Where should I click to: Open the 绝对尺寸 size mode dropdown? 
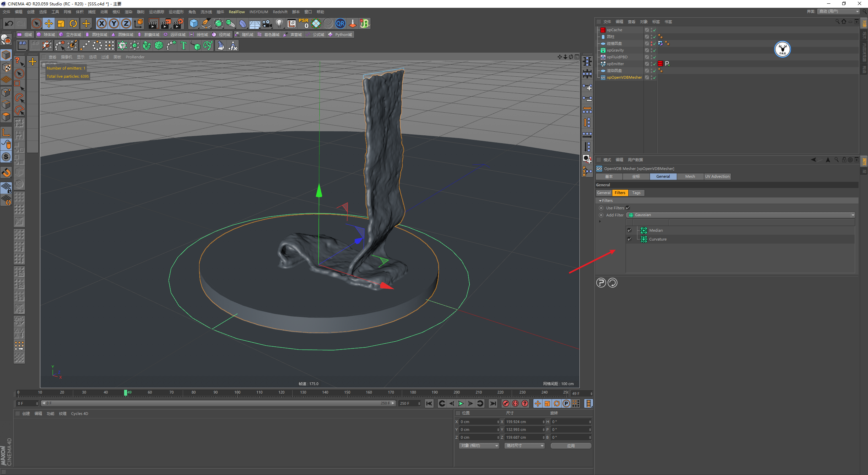(x=524, y=446)
